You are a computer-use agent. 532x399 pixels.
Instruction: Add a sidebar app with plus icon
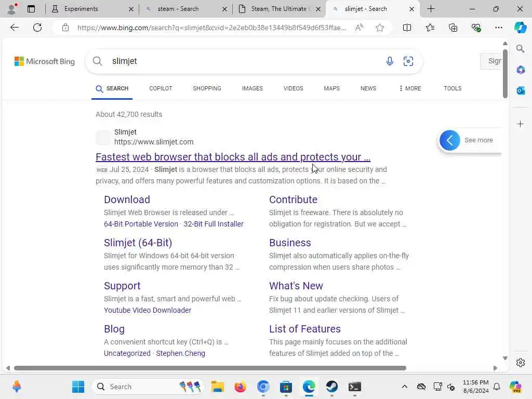pyautogui.click(x=520, y=124)
